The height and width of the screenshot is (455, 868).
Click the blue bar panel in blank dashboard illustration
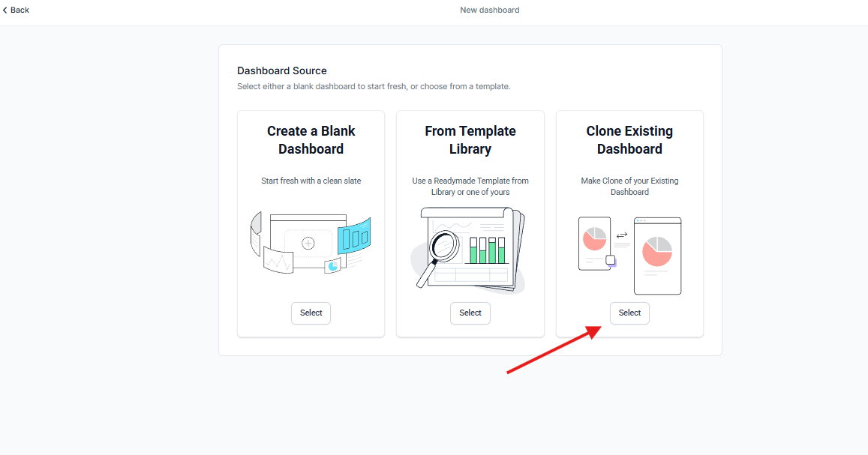353,237
